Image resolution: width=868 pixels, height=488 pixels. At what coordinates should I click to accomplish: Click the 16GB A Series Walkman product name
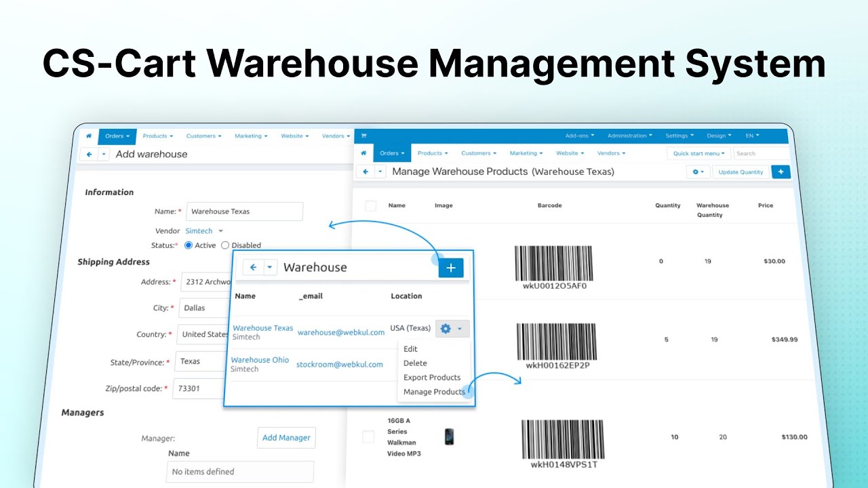pyautogui.click(x=404, y=437)
